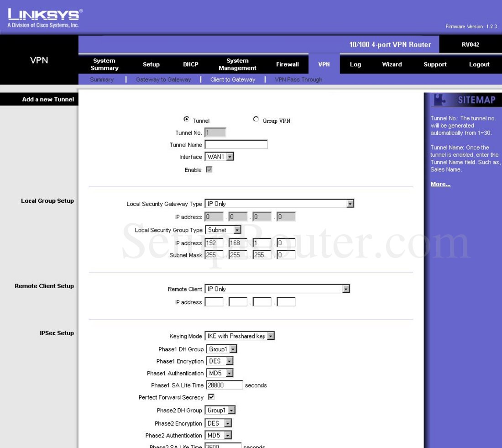Click Phase1 SA Life Time field
This screenshot has width=502, height=448.
225,385
